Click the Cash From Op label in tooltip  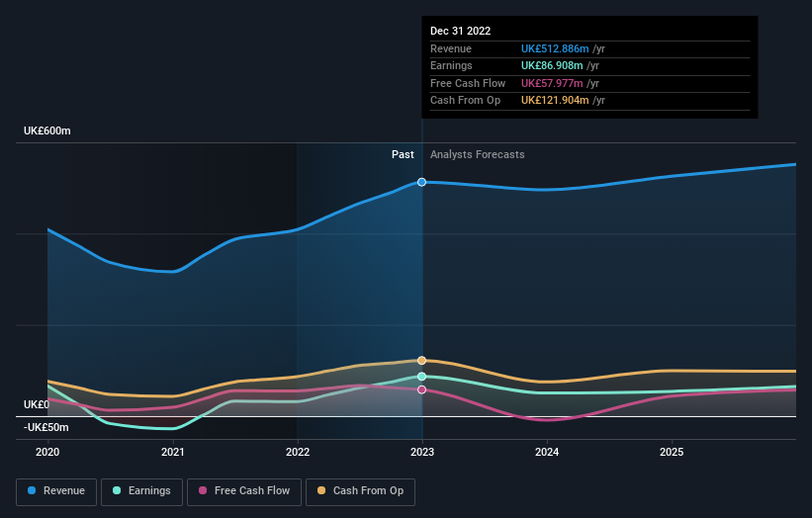point(465,101)
